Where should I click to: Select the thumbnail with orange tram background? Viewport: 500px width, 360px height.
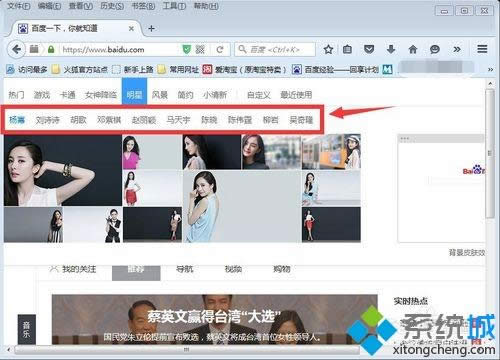click(331, 152)
